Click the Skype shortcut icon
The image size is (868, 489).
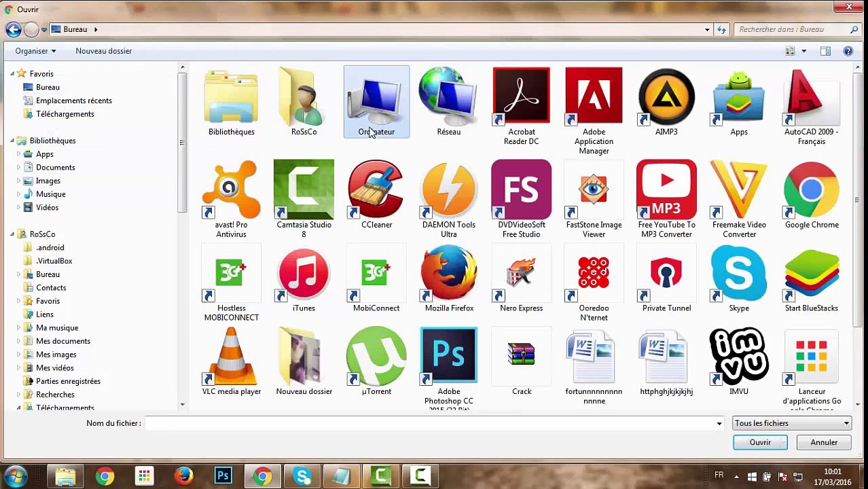pyautogui.click(x=738, y=274)
